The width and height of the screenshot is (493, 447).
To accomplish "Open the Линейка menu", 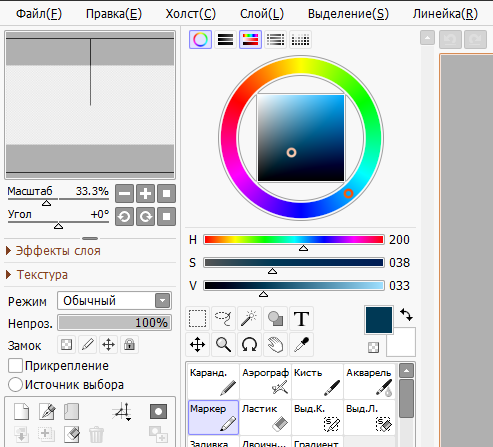I will 445,14.
